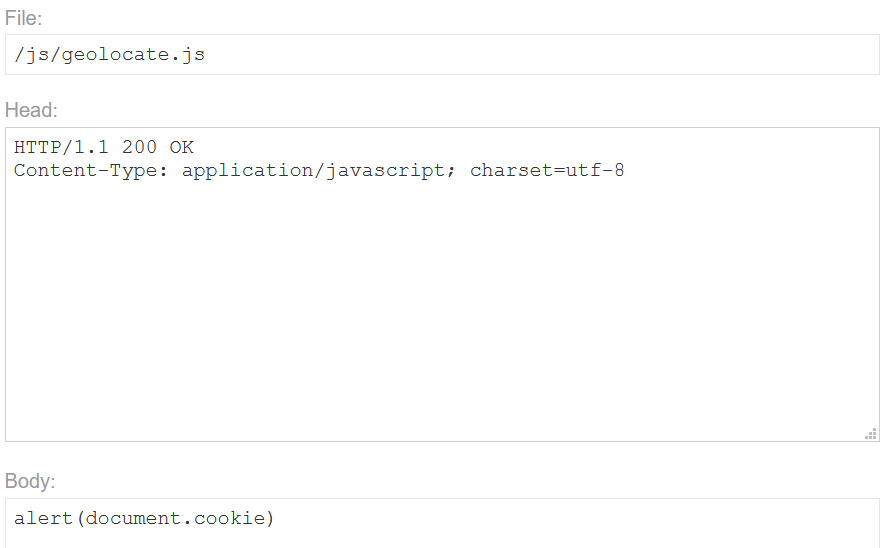The image size is (888, 548).
Task: Place cursor on Content-Type header name
Action: pyautogui.click(x=85, y=170)
